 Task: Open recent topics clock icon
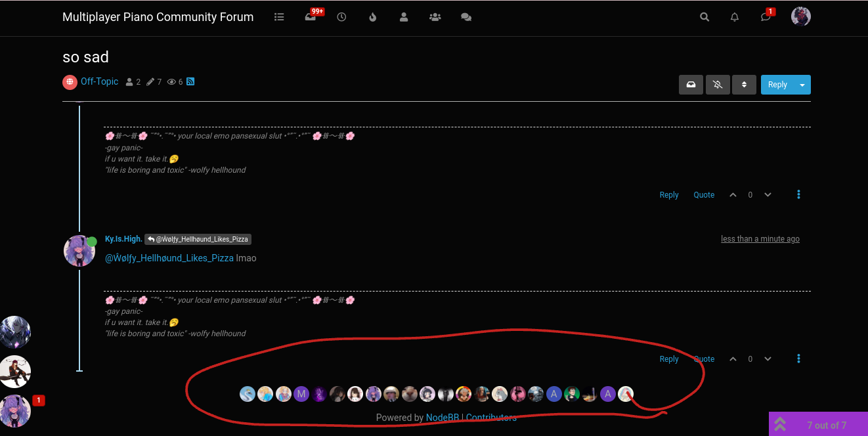click(341, 18)
